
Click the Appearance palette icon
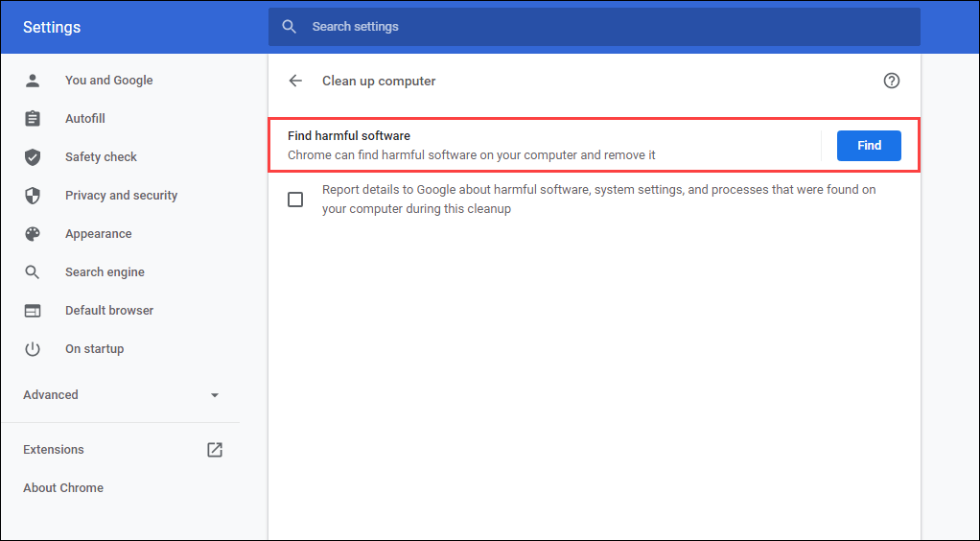coord(33,234)
